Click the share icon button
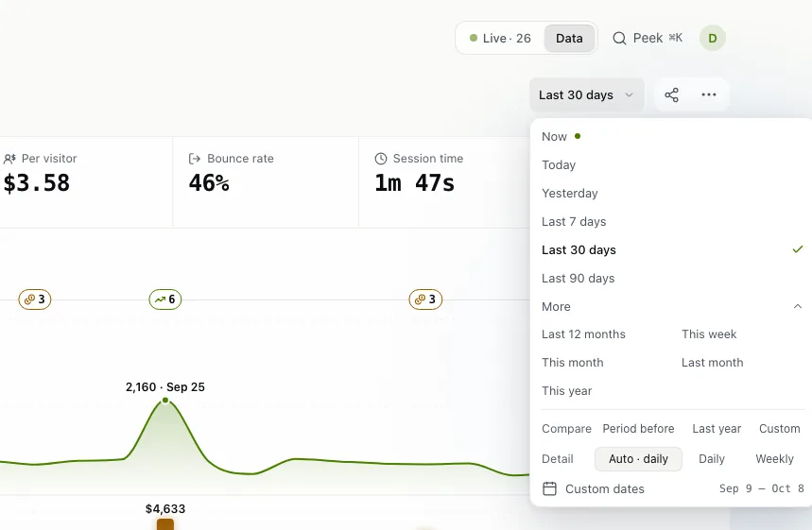Image resolution: width=812 pixels, height=530 pixels. point(672,94)
